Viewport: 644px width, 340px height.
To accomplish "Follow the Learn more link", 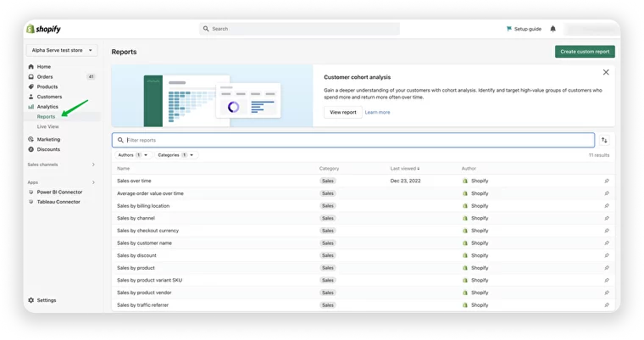I will 377,112.
